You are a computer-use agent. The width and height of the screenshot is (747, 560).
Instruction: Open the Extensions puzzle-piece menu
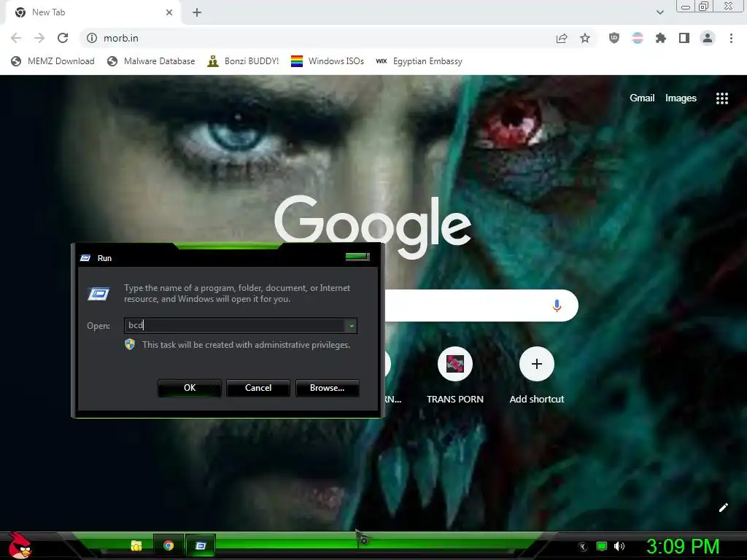pyautogui.click(x=661, y=38)
